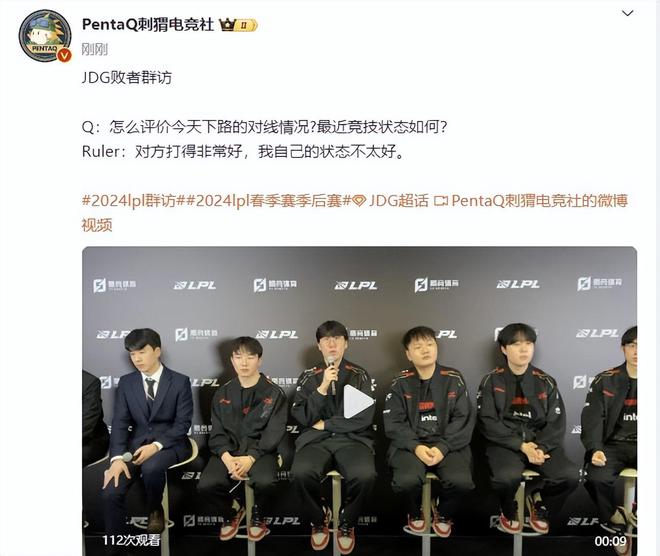660x556 pixels.
Task: Click the 112次观看 view count
Action: point(131,540)
